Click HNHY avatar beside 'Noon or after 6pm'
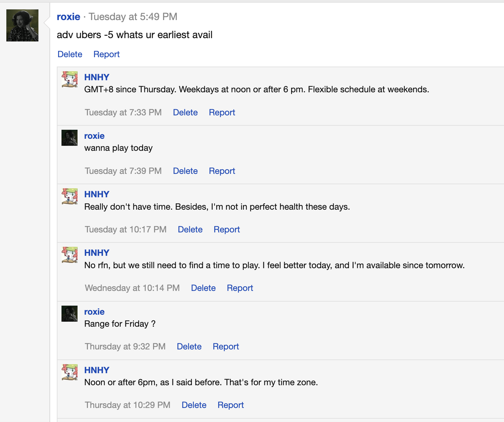Image resolution: width=504 pixels, height=422 pixels. [70, 372]
